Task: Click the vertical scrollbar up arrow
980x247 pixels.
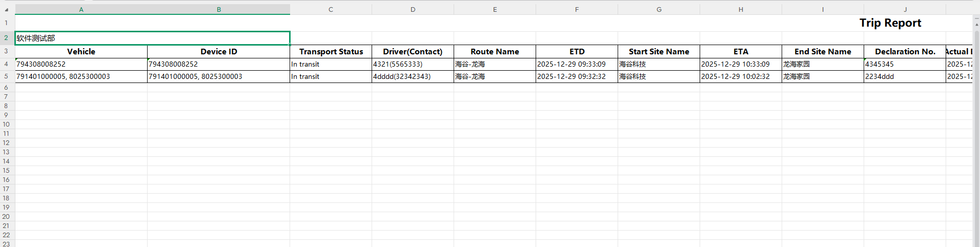Action: [976, 24]
